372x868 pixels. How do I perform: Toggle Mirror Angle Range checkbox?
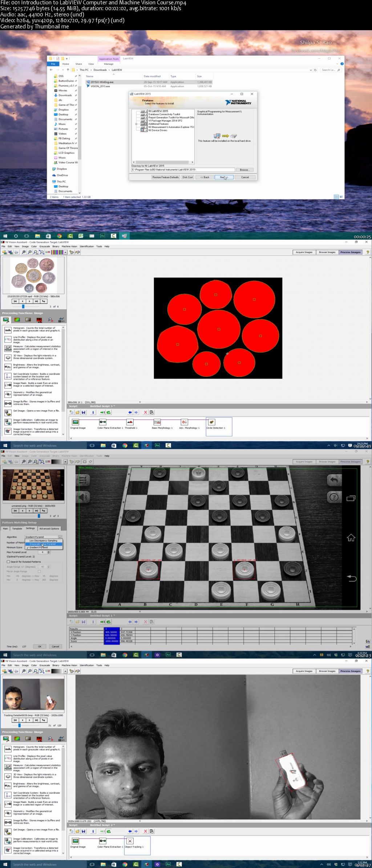[39, 571]
